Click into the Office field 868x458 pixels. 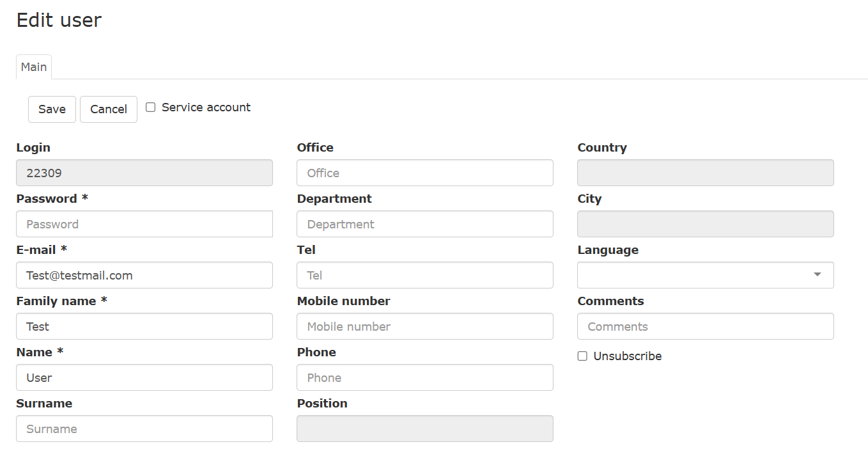[x=424, y=173]
